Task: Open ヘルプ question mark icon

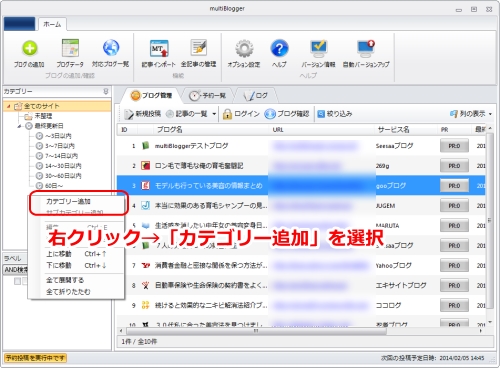Action: point(279,48)
